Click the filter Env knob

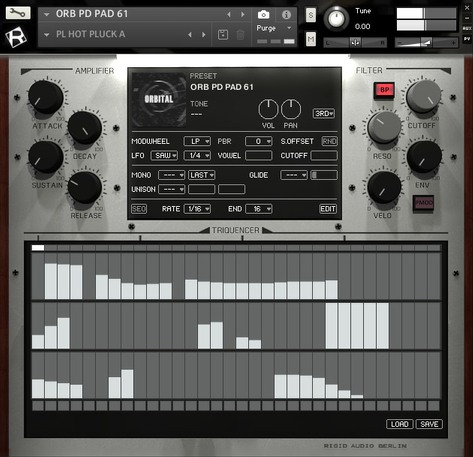click(x=424, y=157)
